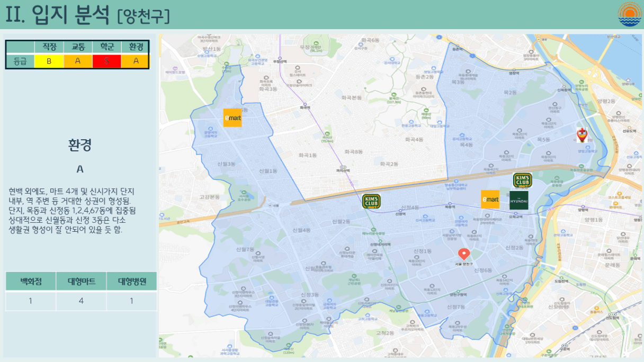Click the 양평2동 map label
This screenshot has height=362, width=644.
tap(606, 101)
